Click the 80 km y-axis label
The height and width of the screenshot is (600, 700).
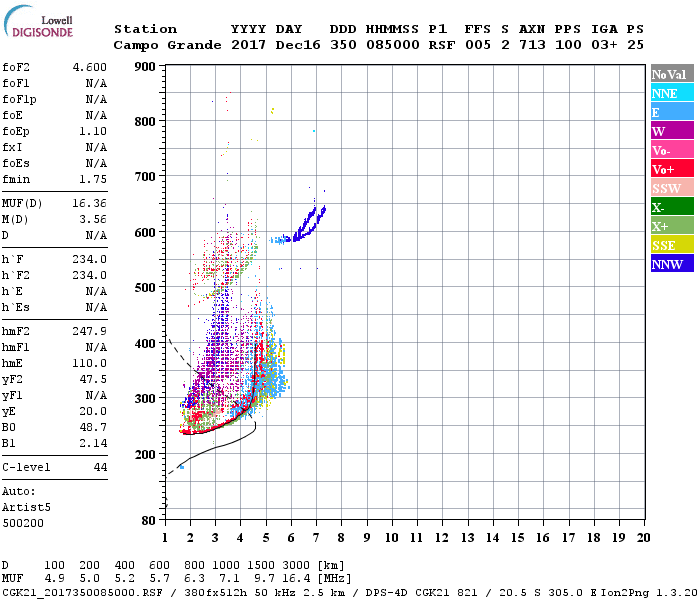[x=149, y=520]
